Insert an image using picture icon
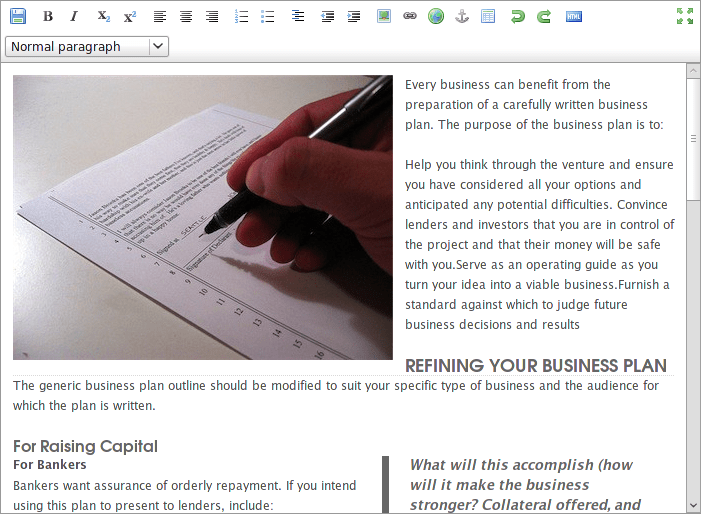 tap(384, 17)
